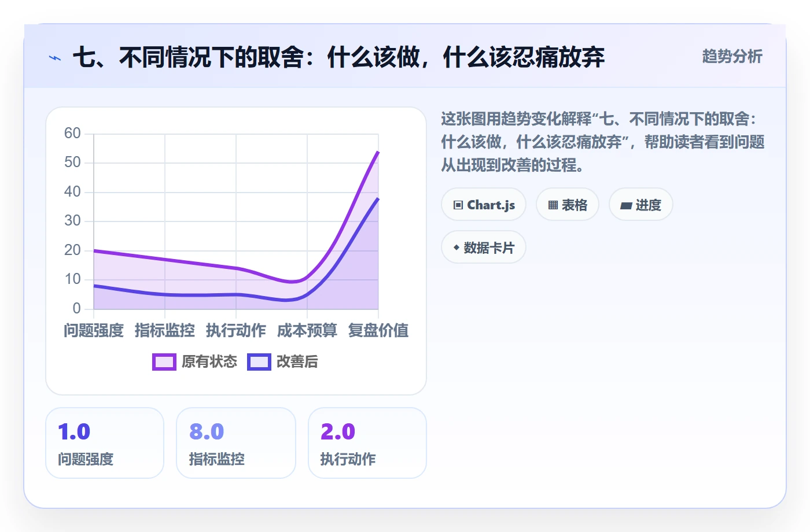Click the 问题强度 x-axis label
The image size is (810, 532).
click(x=94, y=331)
